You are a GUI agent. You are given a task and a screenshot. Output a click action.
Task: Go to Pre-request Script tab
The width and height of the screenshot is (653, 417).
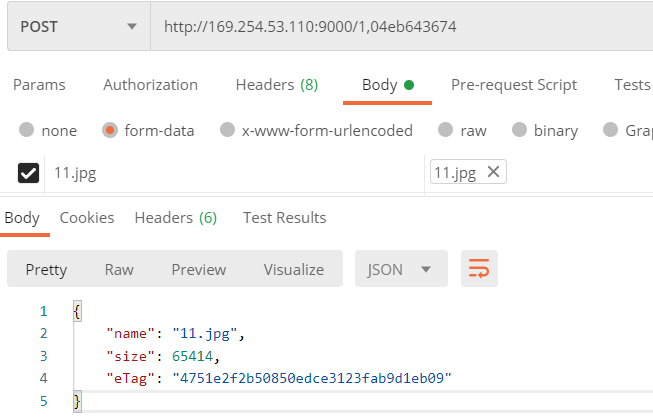coord(514,85)
